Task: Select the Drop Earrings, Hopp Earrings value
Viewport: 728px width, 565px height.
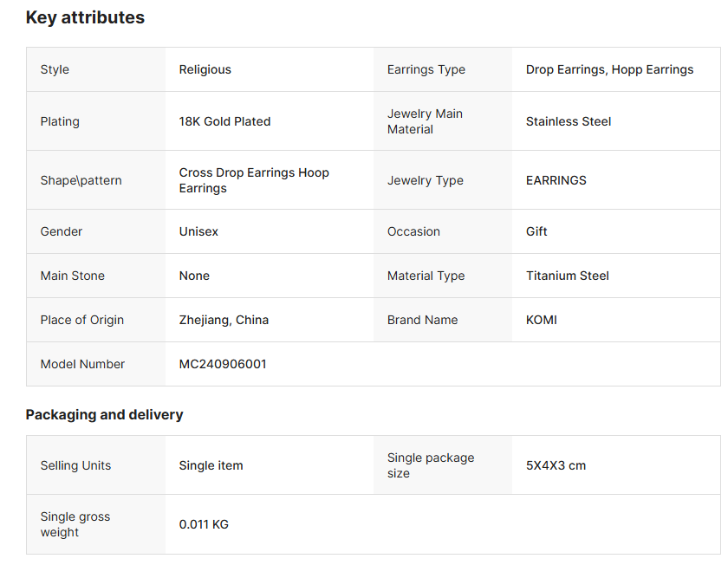Action: pos(609,69)
